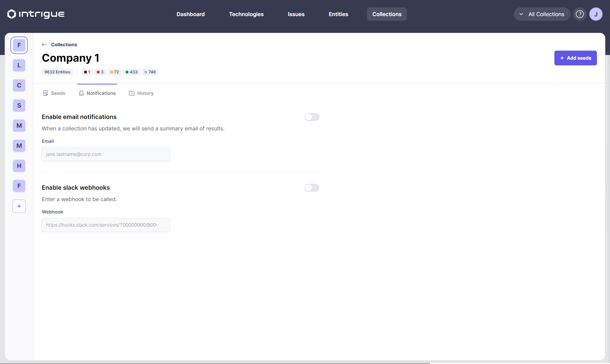The width and height of the screenshot is (610, 364).
Task: Toggle Enable email notifications switch
Action: click(x=312, y=117)
